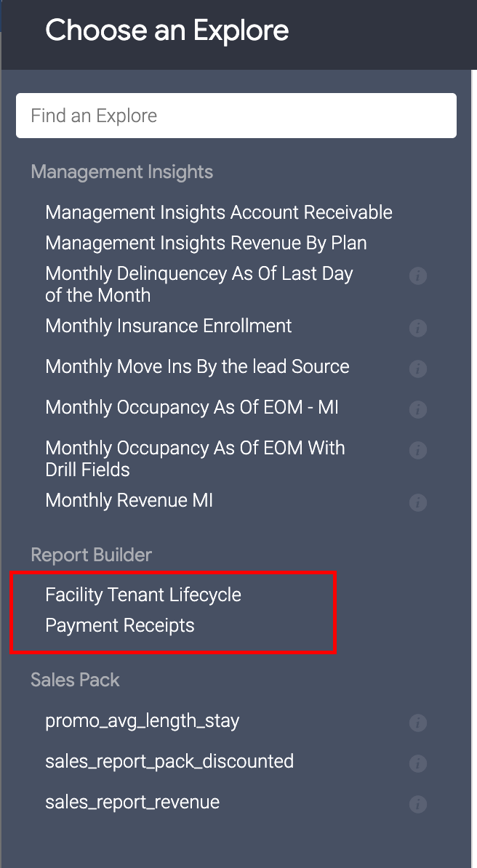Click info icon for Occupancy With Drill Fields

coord(417,451)
